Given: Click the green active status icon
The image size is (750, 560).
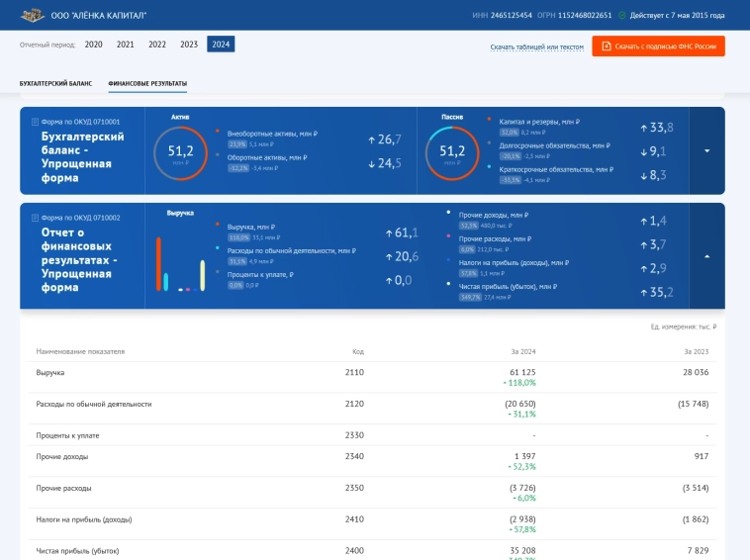Looking at the screenshot, I should (x=622, y=16).
